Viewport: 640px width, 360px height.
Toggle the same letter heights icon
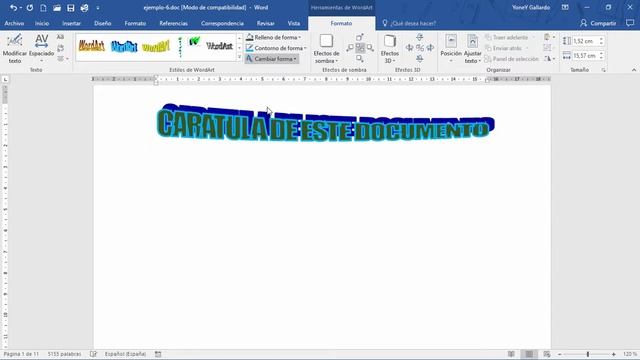point(60,37)
